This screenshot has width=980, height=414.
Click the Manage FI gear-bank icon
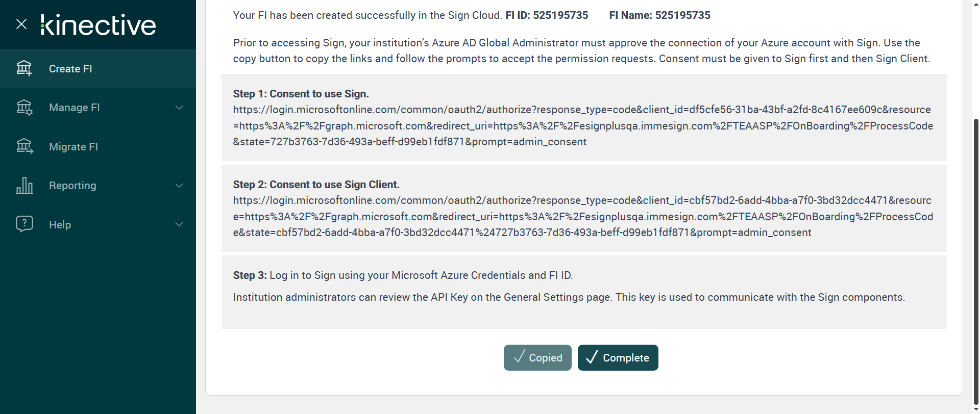[24, 108]
